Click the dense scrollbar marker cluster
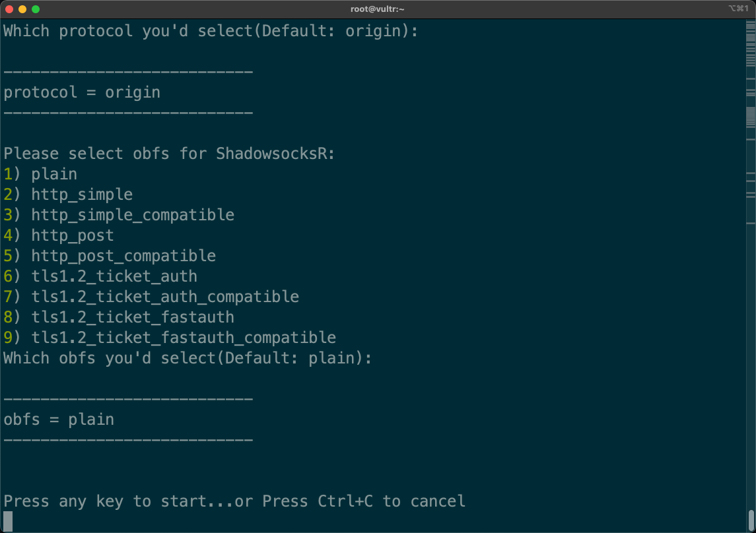 751,117
